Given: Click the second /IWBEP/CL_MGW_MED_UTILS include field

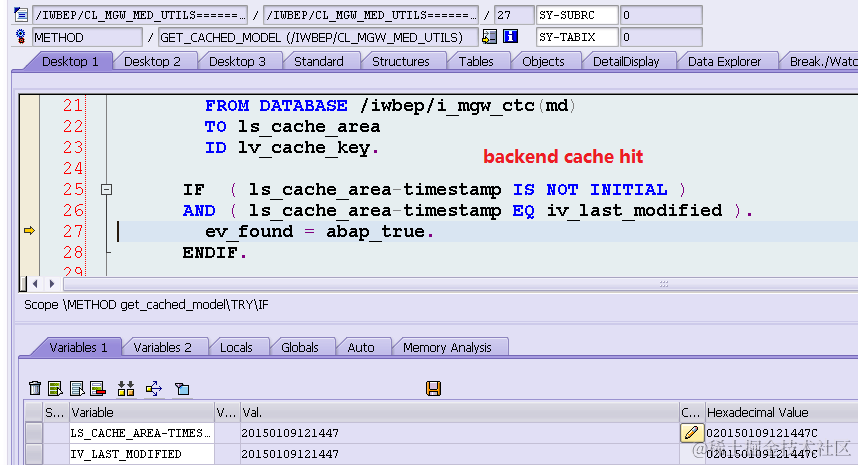Looking at the screenshot, I should [370, 15].
